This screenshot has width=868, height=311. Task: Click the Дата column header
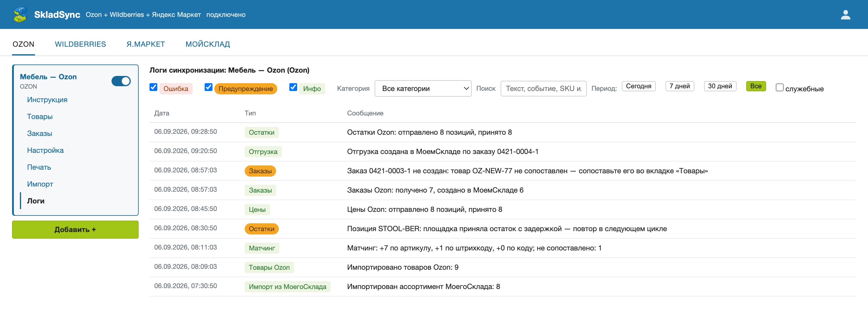point(162,113)
